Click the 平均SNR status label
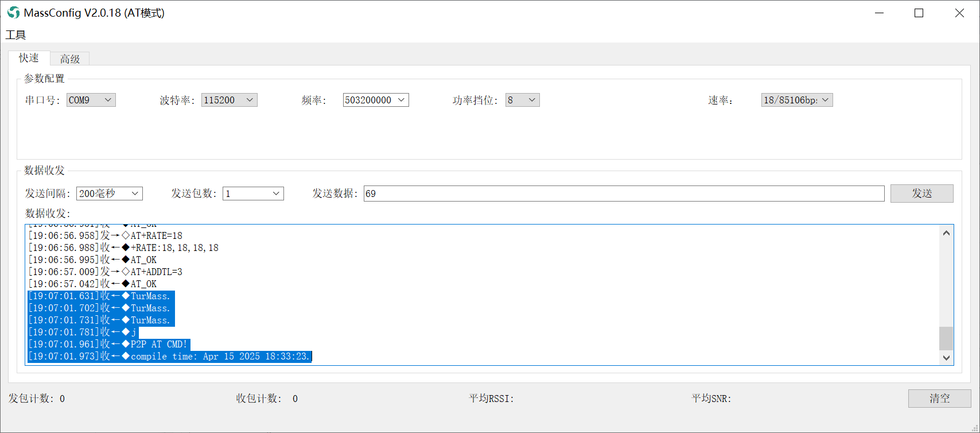The height and width of the screenshot is (433, 980). tap(711, 399)
